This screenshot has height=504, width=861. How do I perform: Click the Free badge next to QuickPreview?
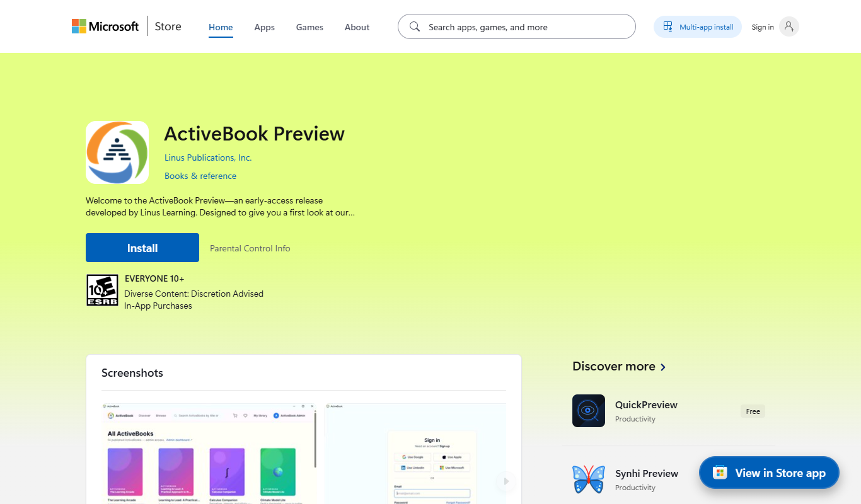tap(753, 411)
